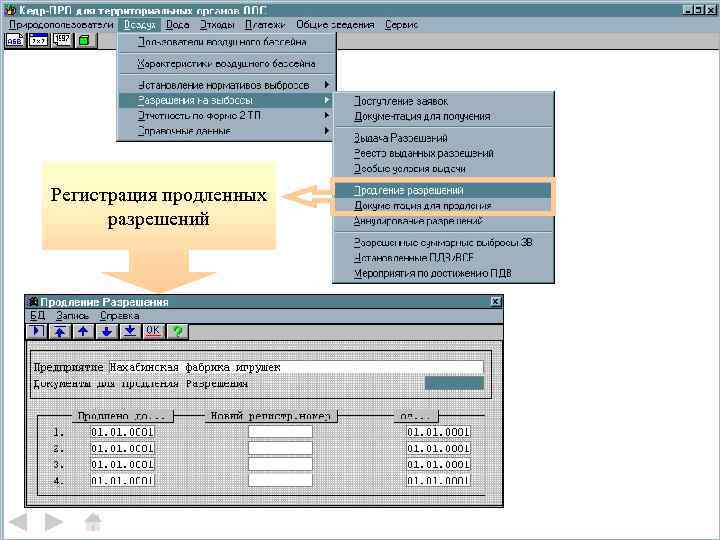720x540 pixels.
Task: Click row 4 right-side 'от' date field
Action: click(x=439, y=481)
